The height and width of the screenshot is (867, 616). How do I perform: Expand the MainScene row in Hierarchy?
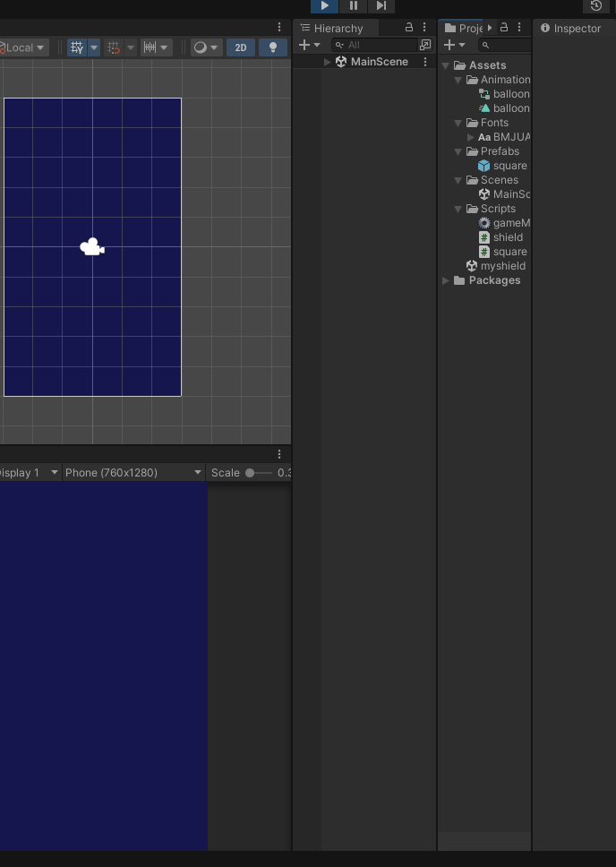(328, 62)
